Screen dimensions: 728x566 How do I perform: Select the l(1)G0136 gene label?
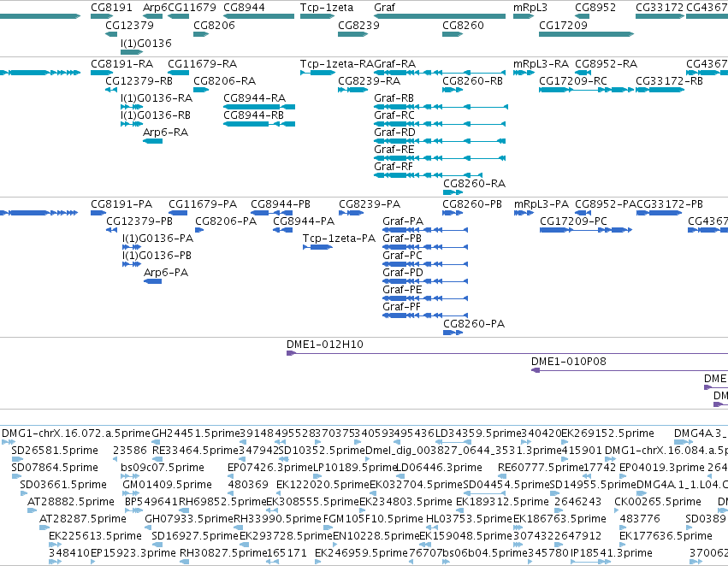tap(145, 43)
